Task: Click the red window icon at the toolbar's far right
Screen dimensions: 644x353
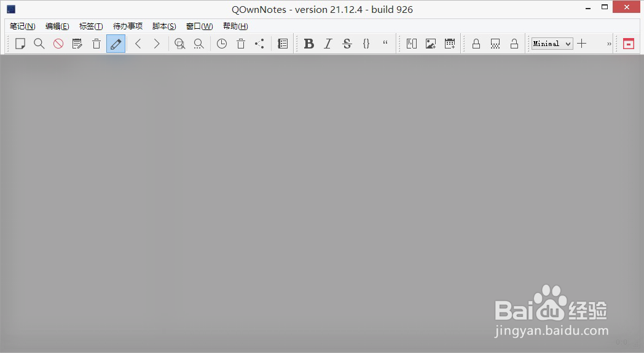Action: (629, 44)
